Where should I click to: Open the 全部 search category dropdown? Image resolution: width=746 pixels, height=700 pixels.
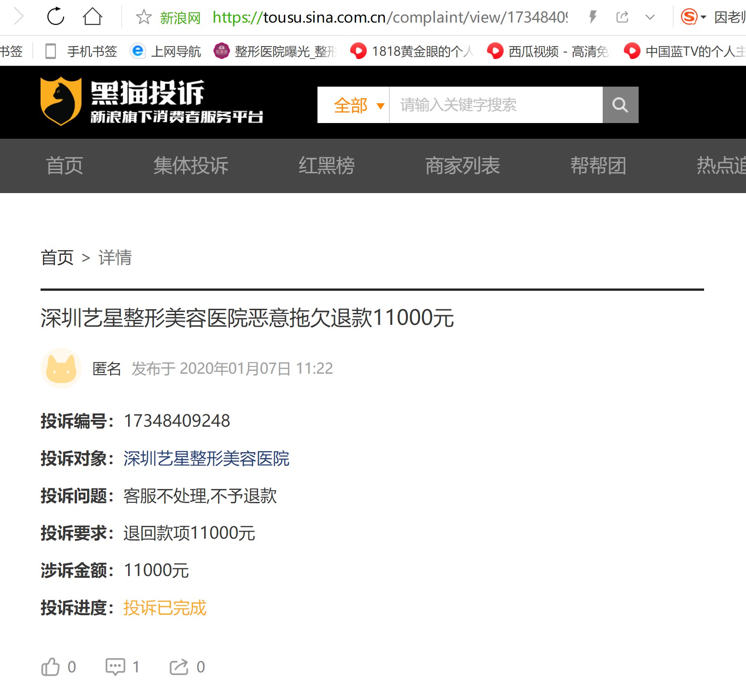(353, 105)
